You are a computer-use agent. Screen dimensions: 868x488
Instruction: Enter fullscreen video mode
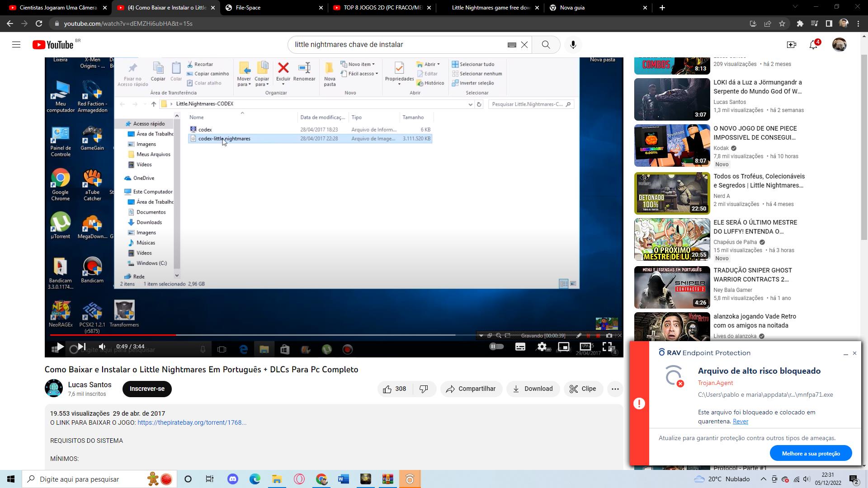[x=608, y=347]
